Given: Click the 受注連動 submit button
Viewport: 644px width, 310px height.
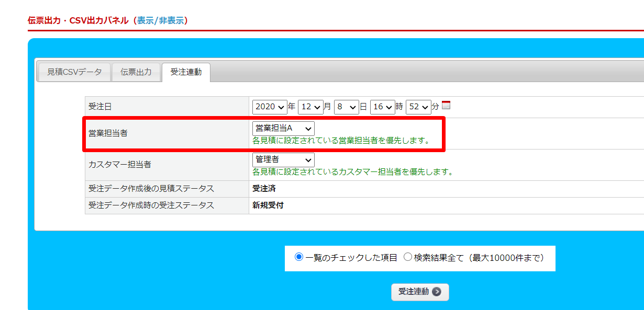Looking at the screenshot, I should [420, 292].
